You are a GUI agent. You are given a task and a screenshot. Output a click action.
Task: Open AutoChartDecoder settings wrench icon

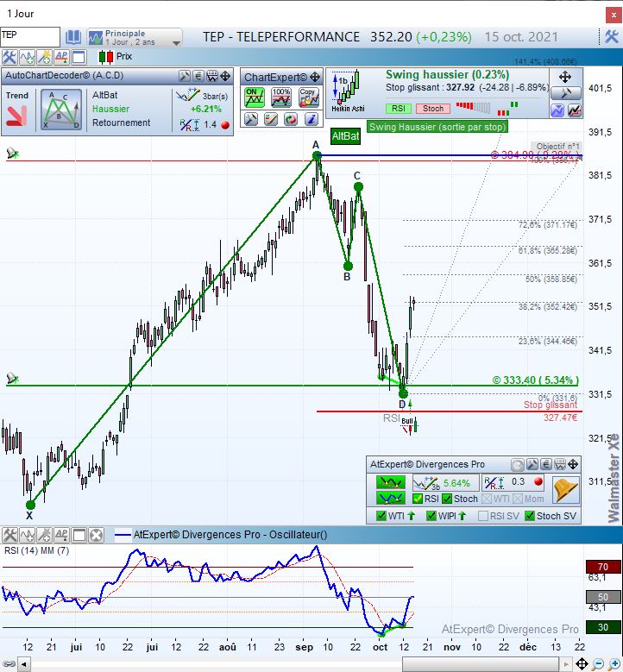pyautogui.click(x=185, y=76)
